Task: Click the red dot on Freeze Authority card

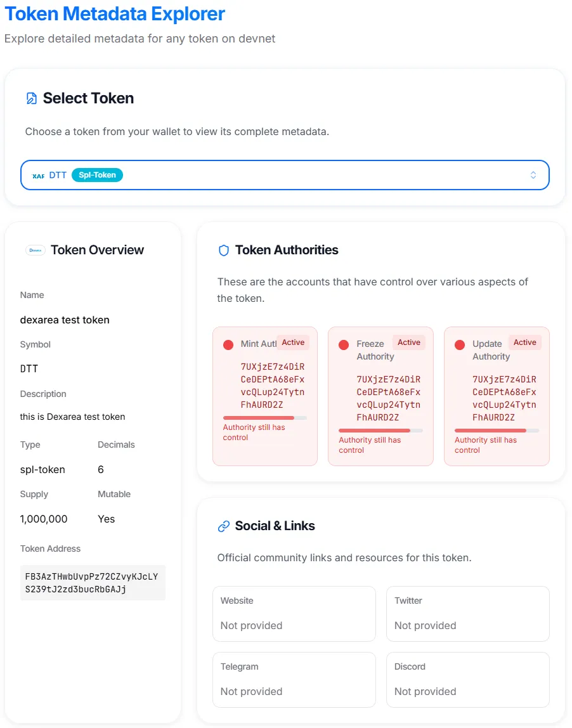Action: click(344, 345)
